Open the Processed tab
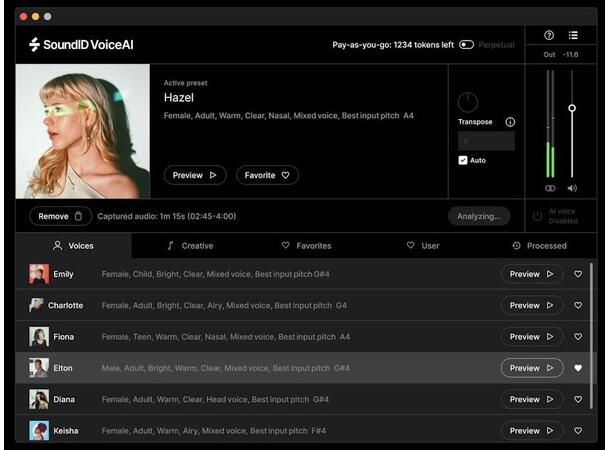610x450 pixels. tap(540, 246)
